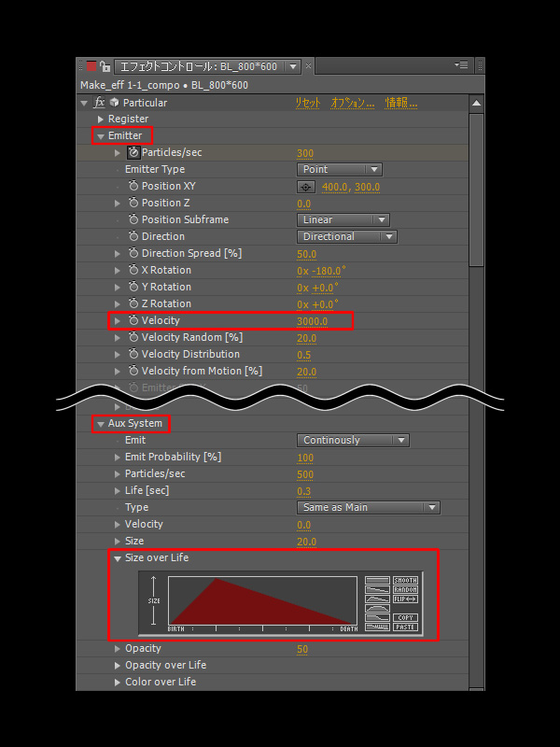The height and width of the screenshot is (747, 560).
Task: Toggle X Rotation stopwatch
Action: pos(133,270)
